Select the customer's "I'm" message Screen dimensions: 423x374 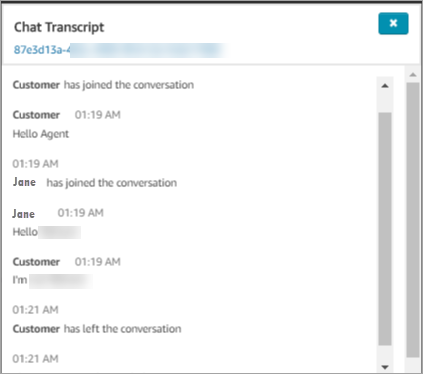(x=52, y=280)
